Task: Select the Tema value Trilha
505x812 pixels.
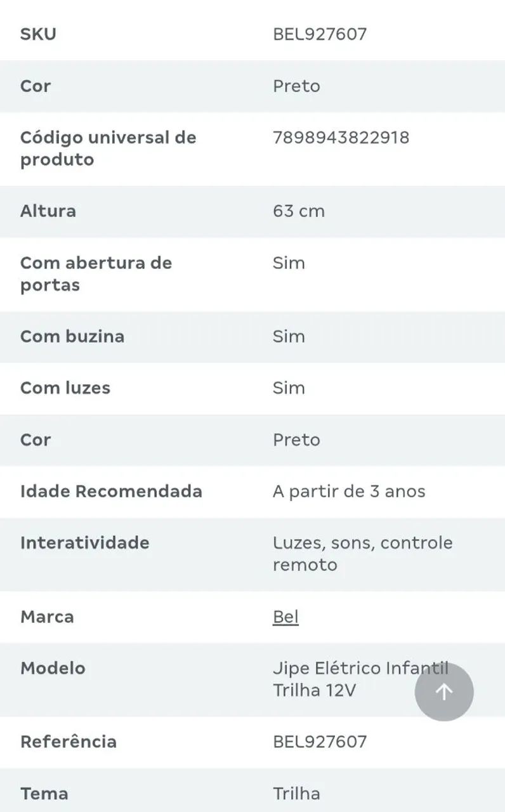Action: (x=296, y=794)
